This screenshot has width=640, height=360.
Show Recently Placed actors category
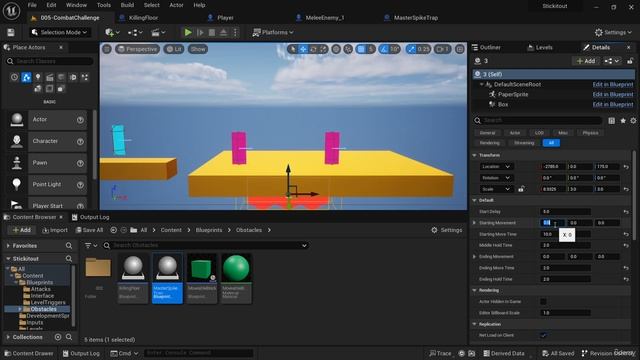click(14, 77)
